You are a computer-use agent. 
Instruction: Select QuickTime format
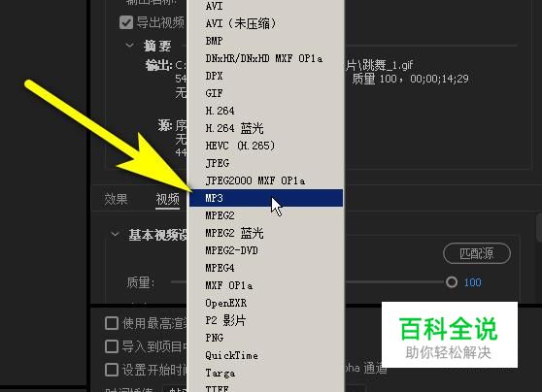coord(266,355)
